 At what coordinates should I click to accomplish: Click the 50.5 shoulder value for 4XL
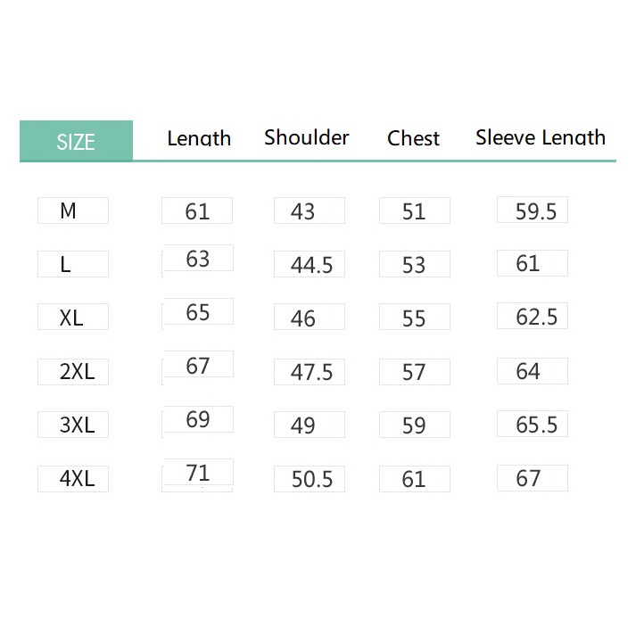point(310,479)
